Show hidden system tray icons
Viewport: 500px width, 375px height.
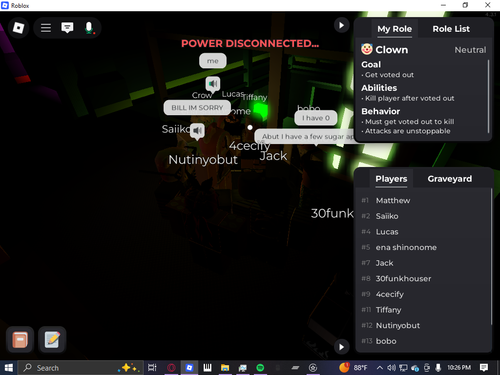(380, 368)
